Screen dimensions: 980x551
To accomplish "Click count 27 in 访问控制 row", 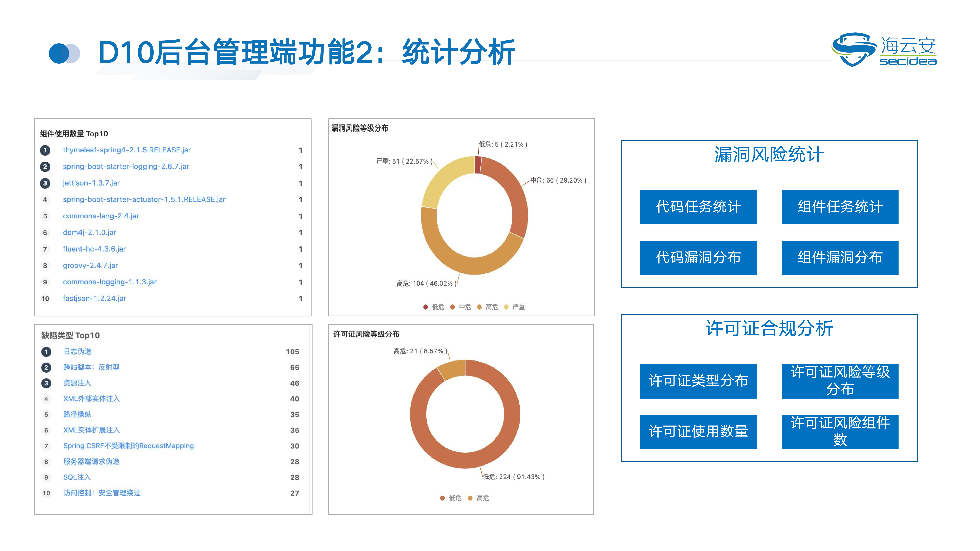I will click(295, 493).
